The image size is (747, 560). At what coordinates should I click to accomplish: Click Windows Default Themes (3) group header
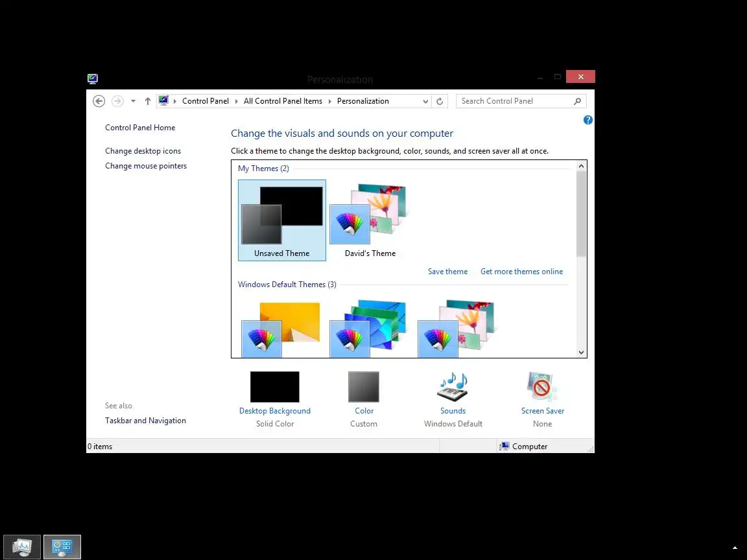click(287, 285)
